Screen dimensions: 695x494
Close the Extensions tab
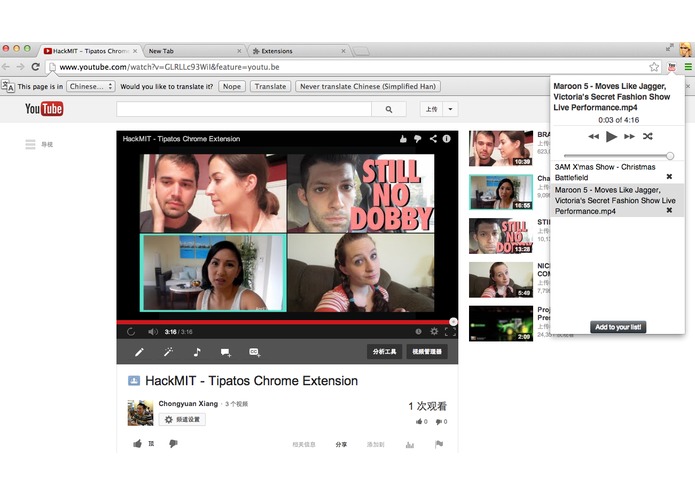click(343, 51)
